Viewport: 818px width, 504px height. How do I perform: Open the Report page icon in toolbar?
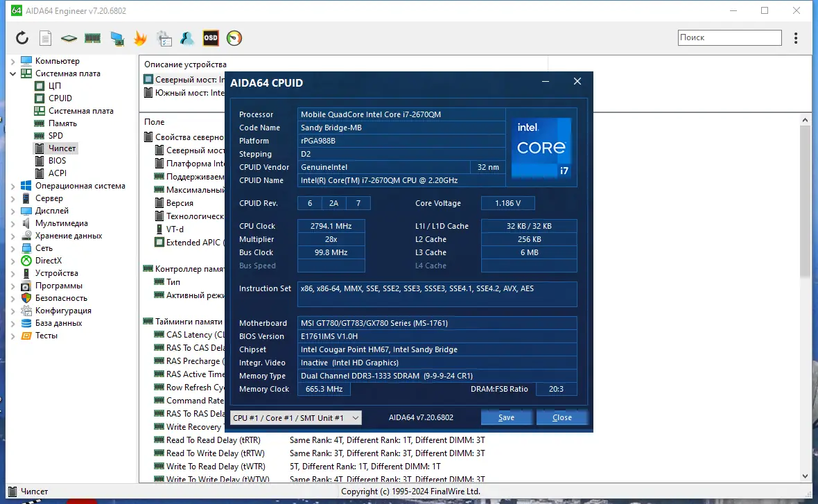[45, 38]
